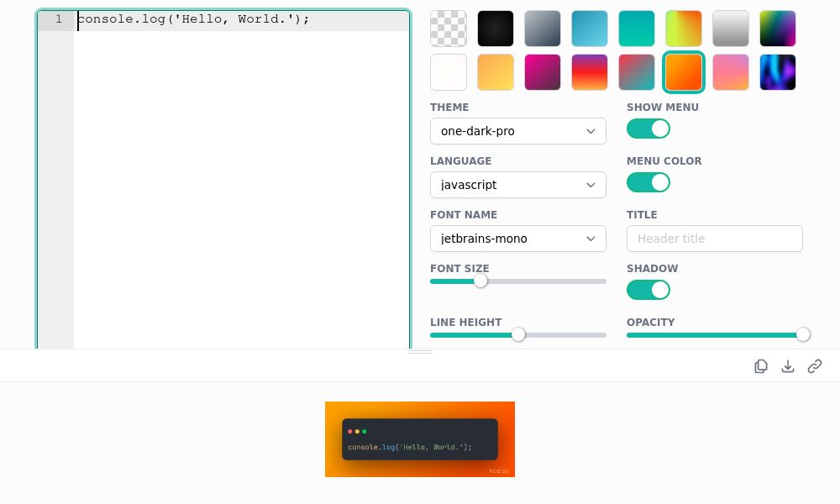Pick the teal green background swatch

click(637, 29)
